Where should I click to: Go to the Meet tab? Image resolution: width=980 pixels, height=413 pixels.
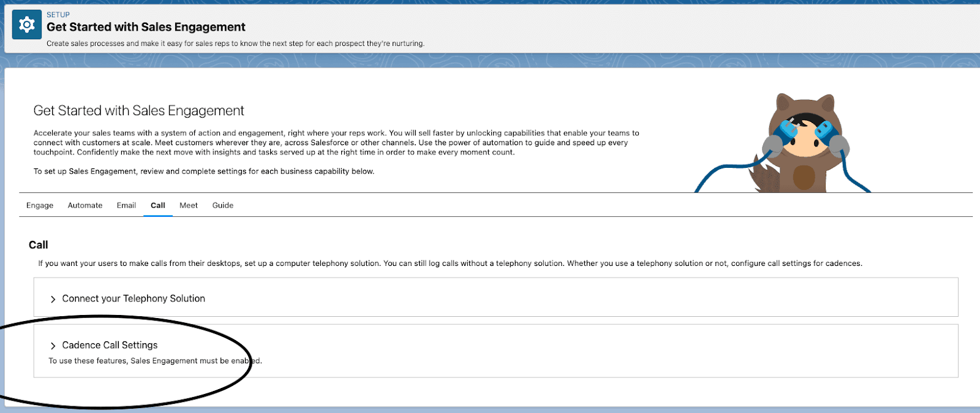(x=189, y=205)
